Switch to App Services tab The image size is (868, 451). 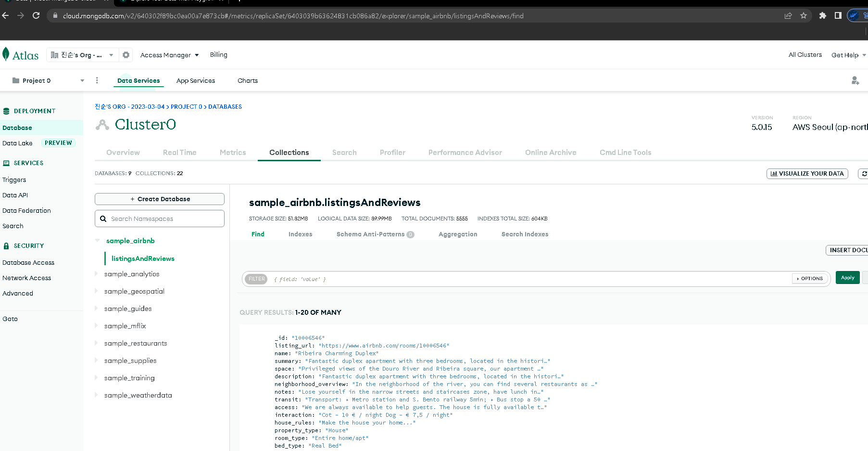click(196, 80)
